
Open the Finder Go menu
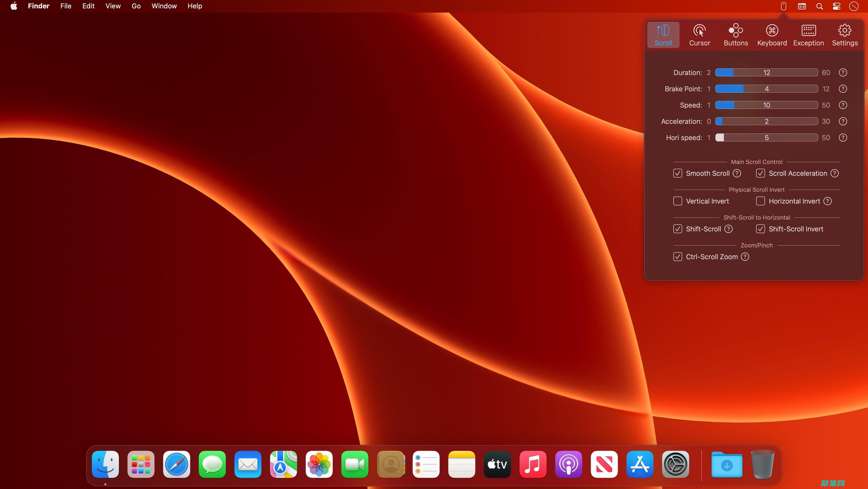pyautogui.click(x=136, y=6)
